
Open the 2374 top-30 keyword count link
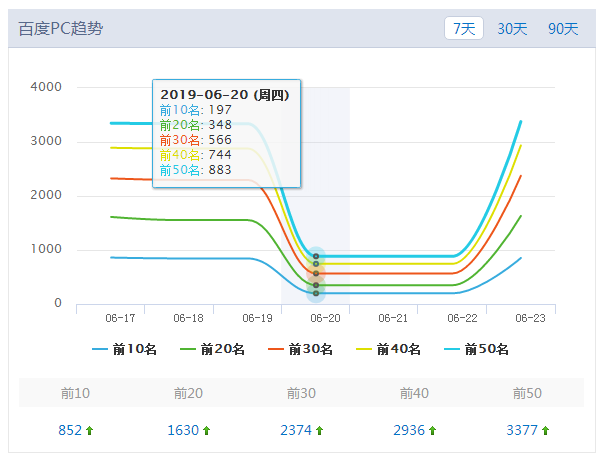(x=296, y=430)
